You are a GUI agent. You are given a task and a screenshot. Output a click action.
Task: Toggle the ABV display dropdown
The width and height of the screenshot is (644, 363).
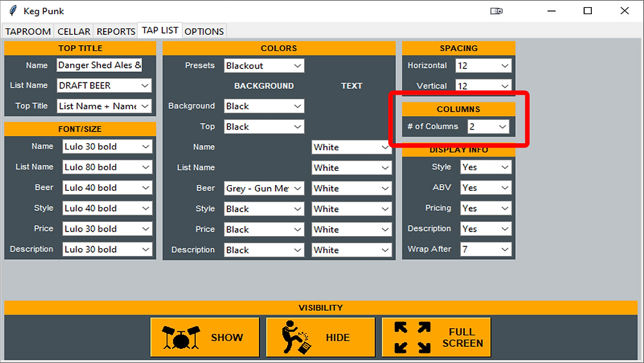click(x=486, y=188)
